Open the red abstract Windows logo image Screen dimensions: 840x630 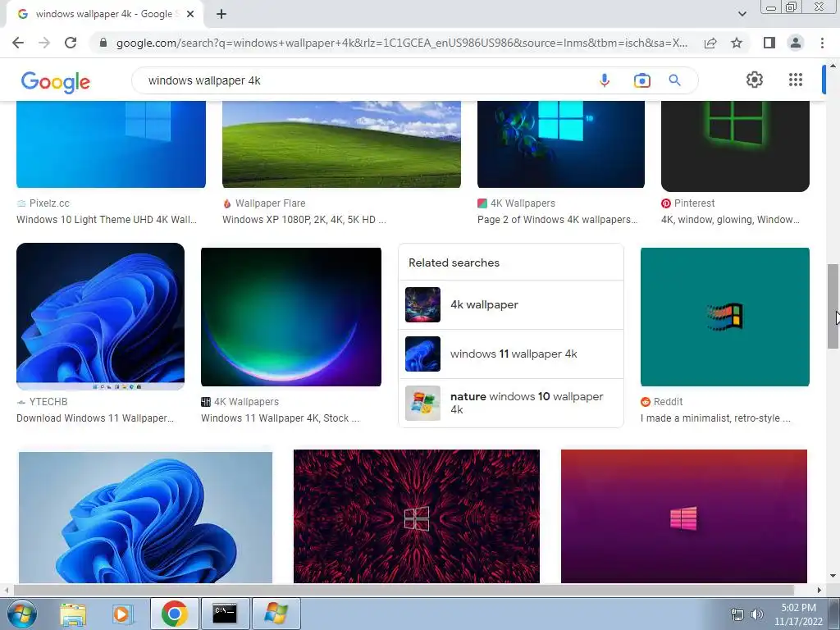(x=416, y=517)
